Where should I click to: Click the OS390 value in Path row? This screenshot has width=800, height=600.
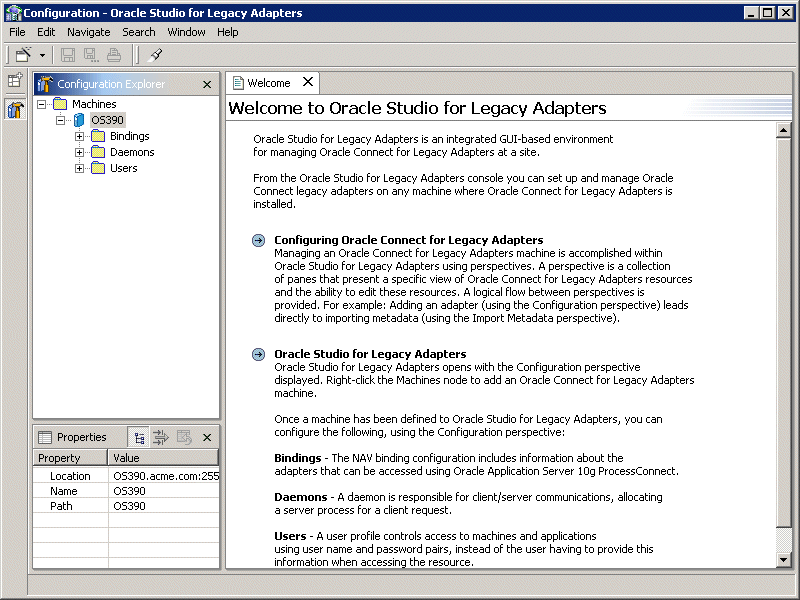pos(130,506)
